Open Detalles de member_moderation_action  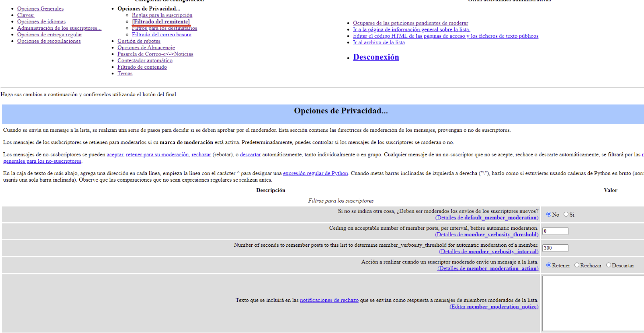point(488,269)
